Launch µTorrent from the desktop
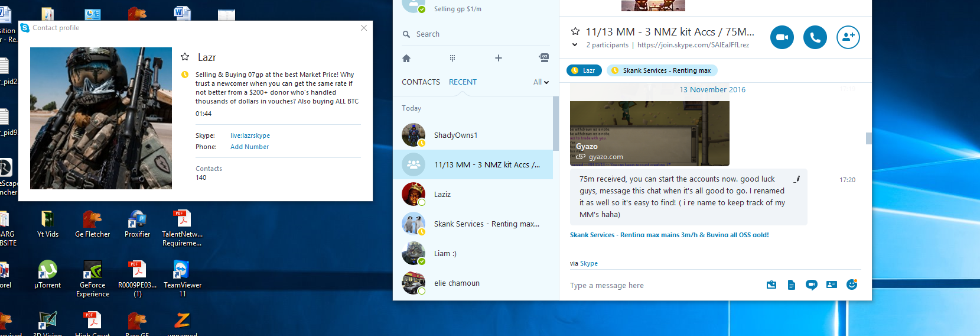The height and width of the screenshot is (336, 980). (48, 275)
